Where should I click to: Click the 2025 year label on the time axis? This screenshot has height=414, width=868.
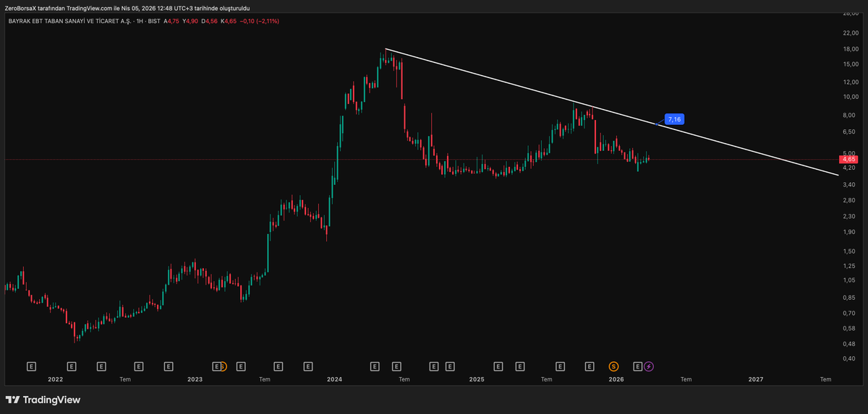477,379
